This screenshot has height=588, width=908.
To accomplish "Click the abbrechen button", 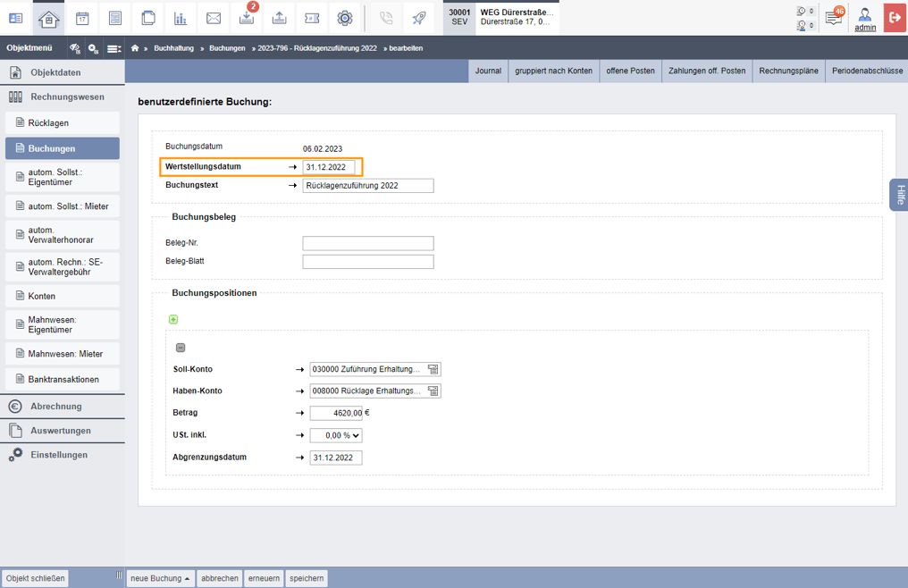I will (x=220, y=578).
